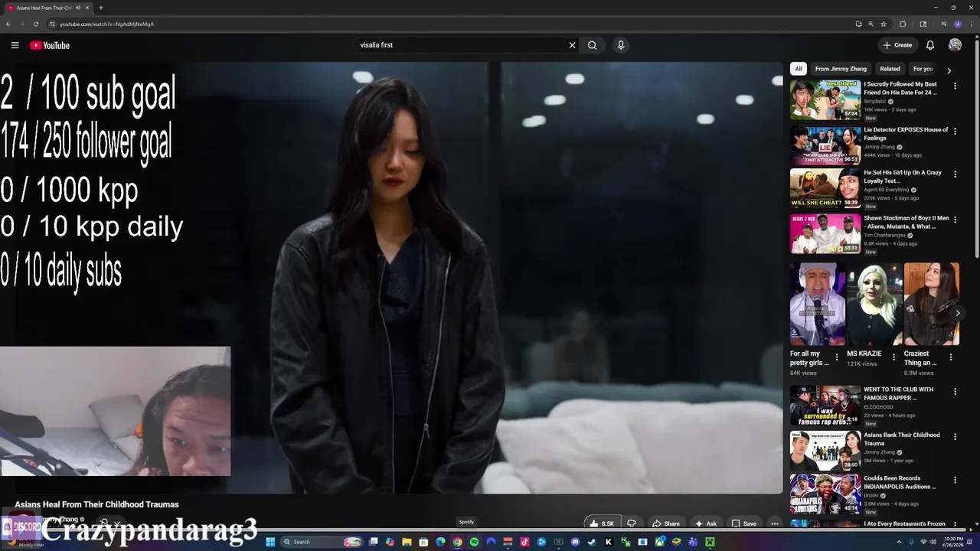Open clock and date 10:20 PM
The image size is (980, 551).
coord(955,542)
